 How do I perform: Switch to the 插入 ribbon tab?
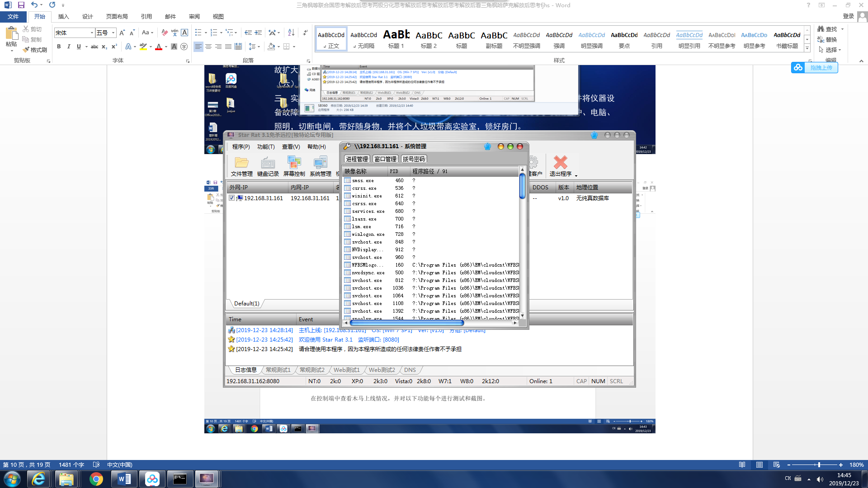pyautogui.click(x=63, y=16)
